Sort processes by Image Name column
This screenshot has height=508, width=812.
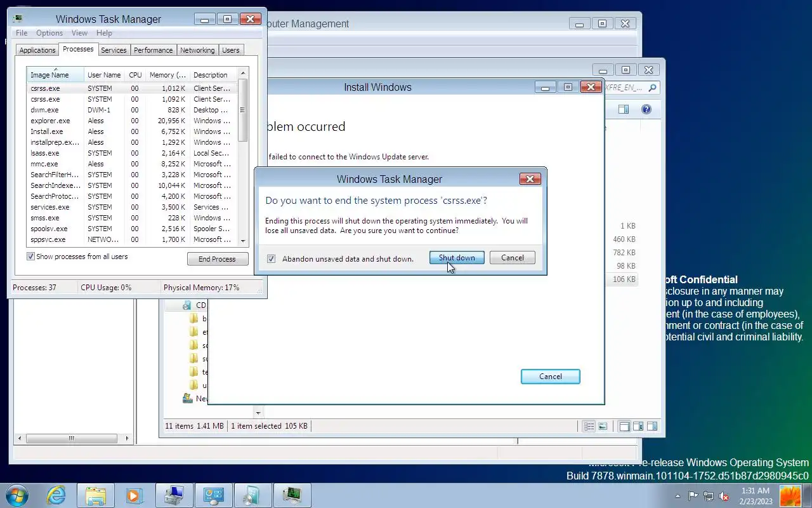point(55,75)
